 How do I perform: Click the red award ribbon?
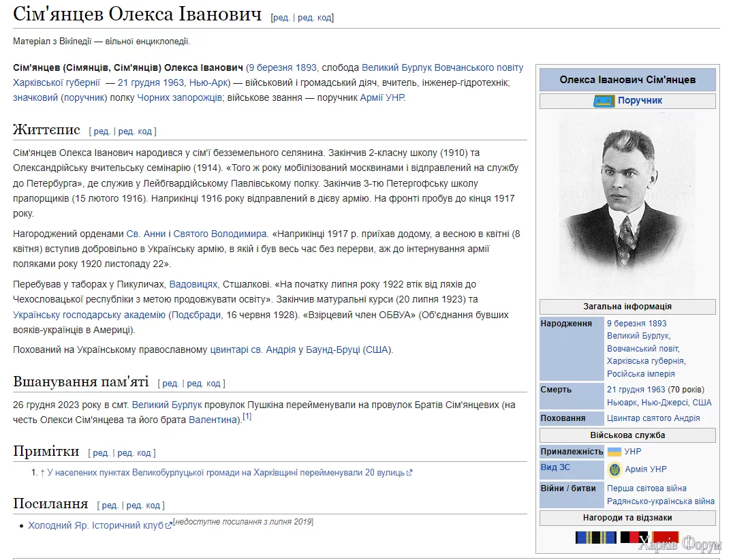(x=665, y=538)
